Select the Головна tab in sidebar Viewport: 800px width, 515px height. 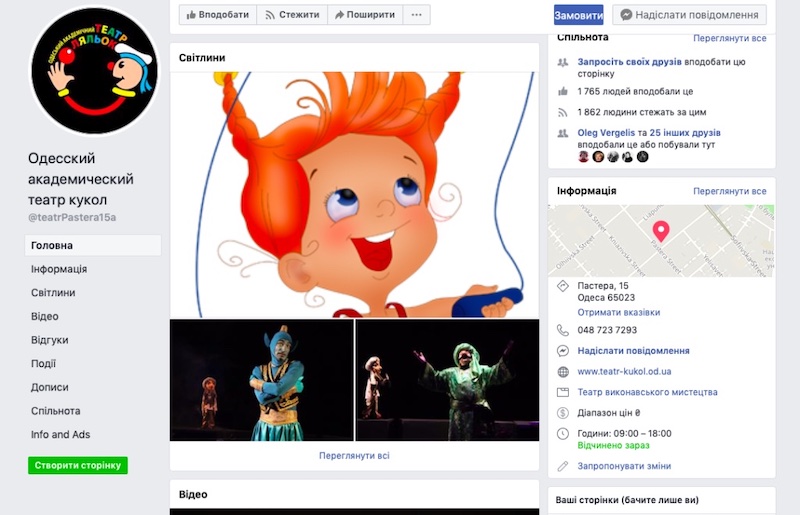[93, 246]
